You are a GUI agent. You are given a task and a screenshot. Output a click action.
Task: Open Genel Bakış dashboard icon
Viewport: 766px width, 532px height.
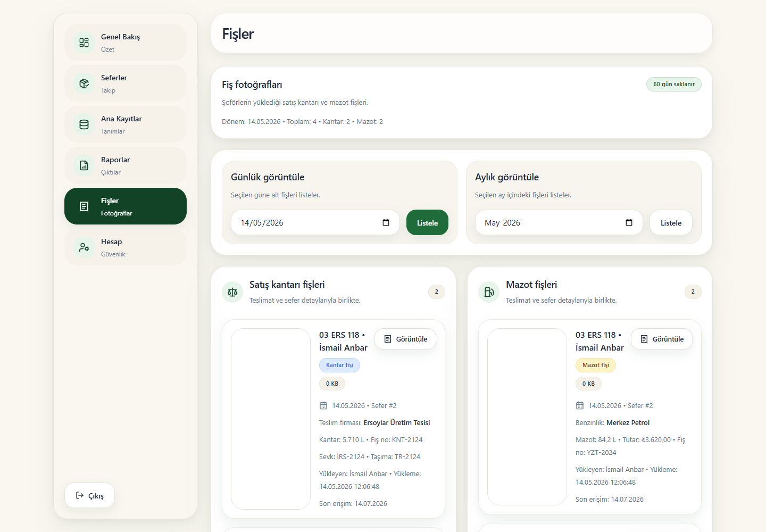click(84, 43)
